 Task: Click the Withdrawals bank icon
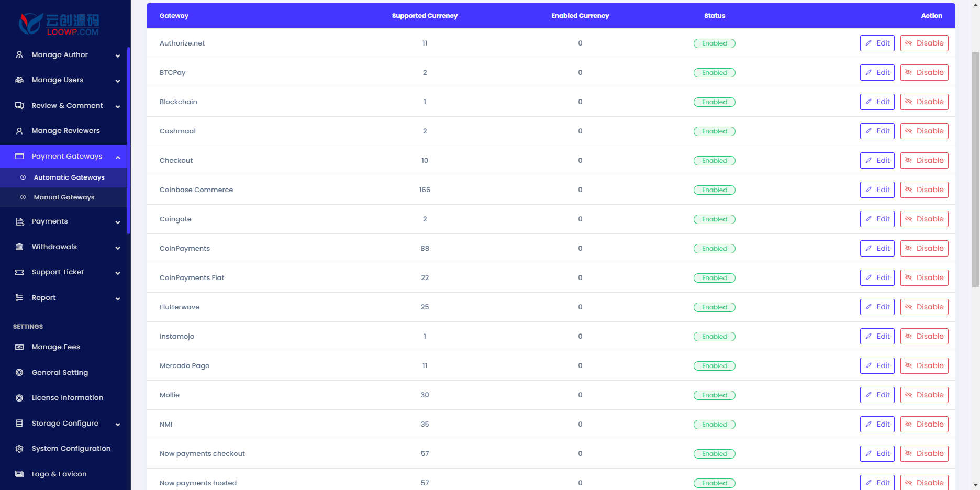(x=19, y=247)
